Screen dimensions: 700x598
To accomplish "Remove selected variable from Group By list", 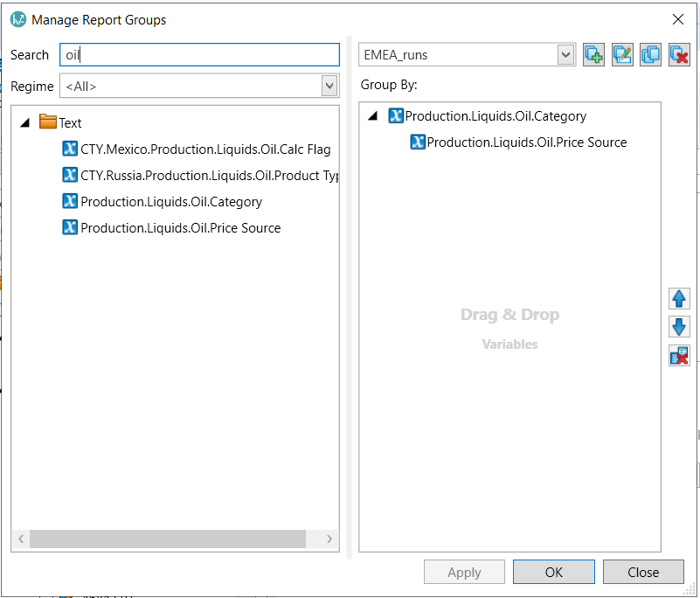I will [x=679, y=355].
